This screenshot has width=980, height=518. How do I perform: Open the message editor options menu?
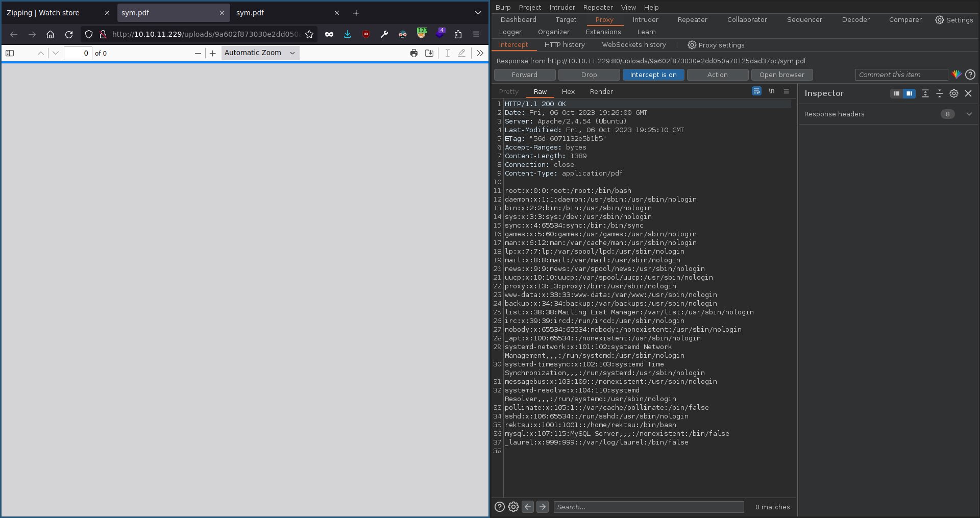[786, 91]
